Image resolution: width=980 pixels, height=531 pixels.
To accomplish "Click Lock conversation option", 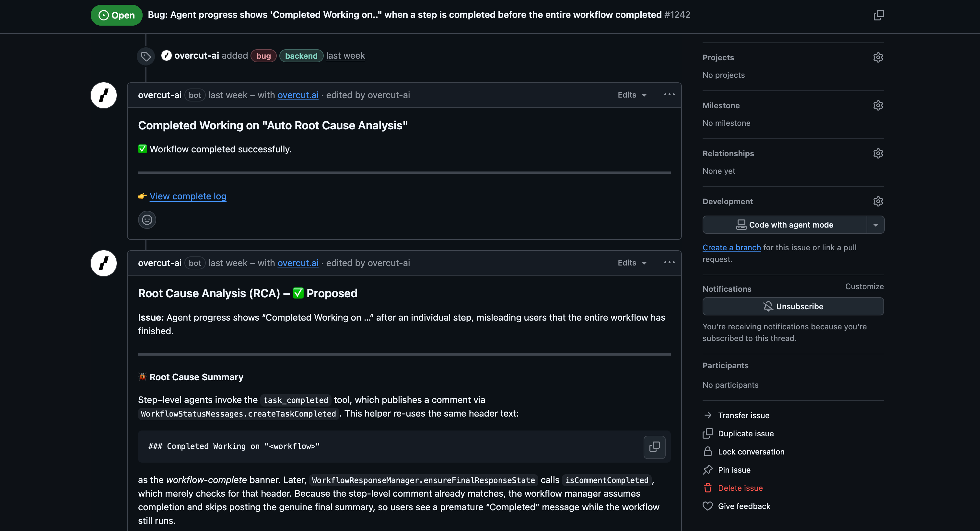I will (x=751, y=452).
